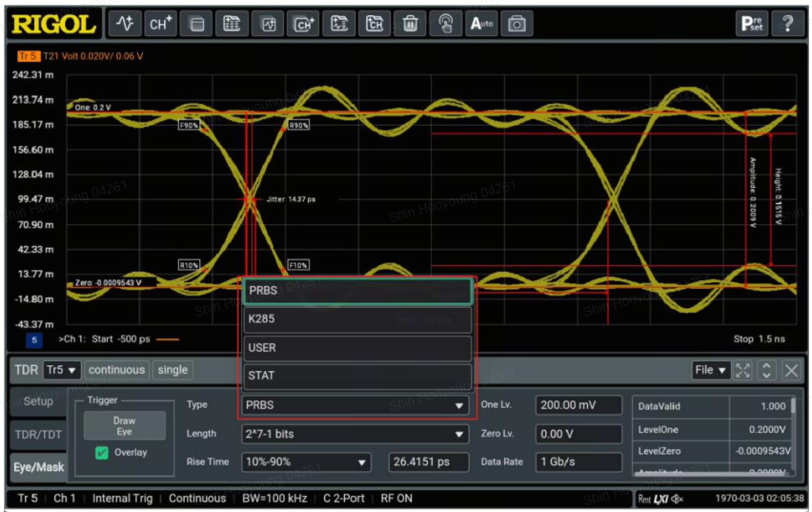Switch to the TDR/TDT tab

(x=38, y=435)
